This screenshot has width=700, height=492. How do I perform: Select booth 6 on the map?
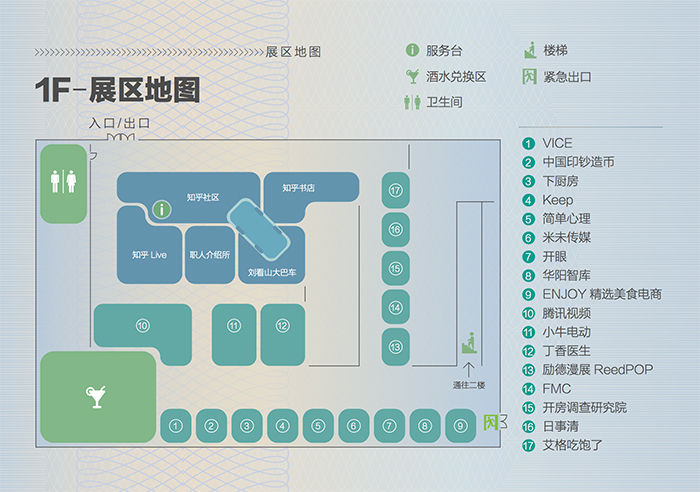(x=354, y=426)
